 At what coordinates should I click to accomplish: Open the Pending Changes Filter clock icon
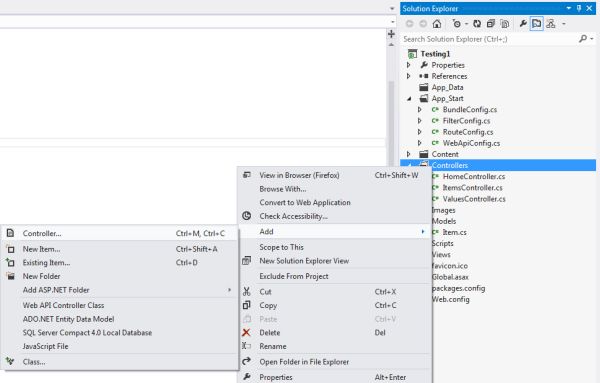click(x=457, y=24)
